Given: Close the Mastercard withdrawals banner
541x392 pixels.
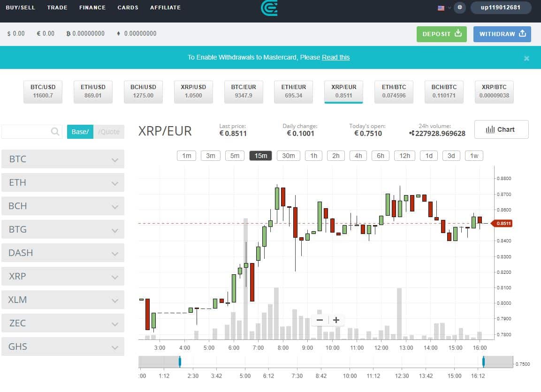Looking at the screenshot, I should (526, 58).
